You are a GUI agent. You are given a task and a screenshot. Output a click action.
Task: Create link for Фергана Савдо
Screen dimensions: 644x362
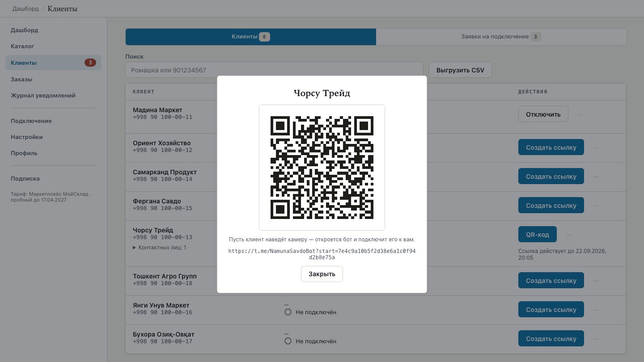click(x=551, y=206)
